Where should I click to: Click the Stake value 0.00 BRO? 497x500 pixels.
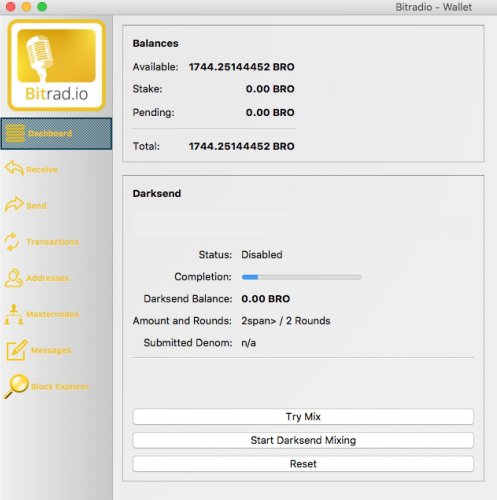pyautogui.click(x=270, y=89)
